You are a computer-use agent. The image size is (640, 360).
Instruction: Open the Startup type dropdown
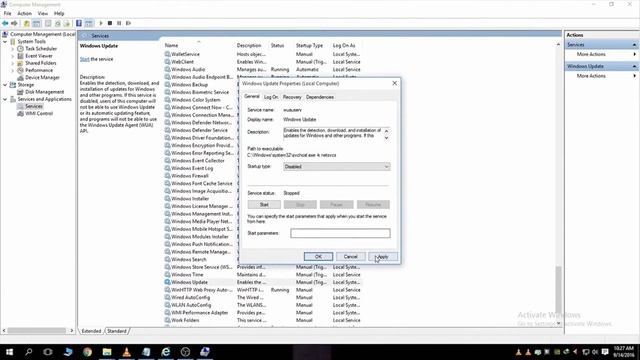tap(337, 167)
